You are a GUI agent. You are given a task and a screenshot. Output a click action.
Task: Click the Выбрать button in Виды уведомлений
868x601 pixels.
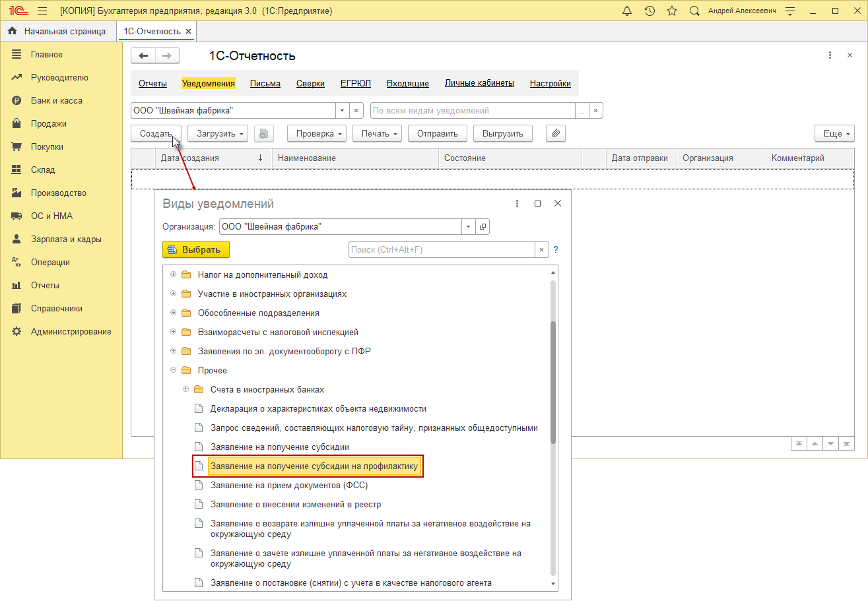[x=196, y=250]
